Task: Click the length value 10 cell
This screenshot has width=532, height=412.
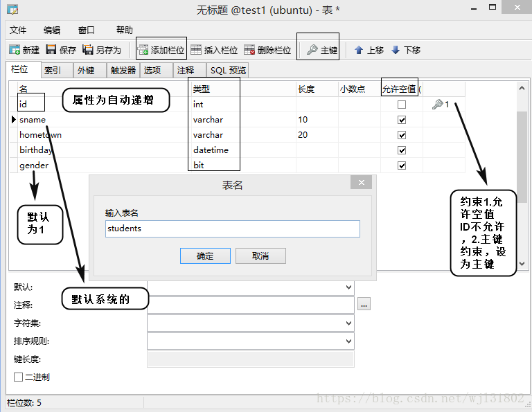Action: pos(317,120)
